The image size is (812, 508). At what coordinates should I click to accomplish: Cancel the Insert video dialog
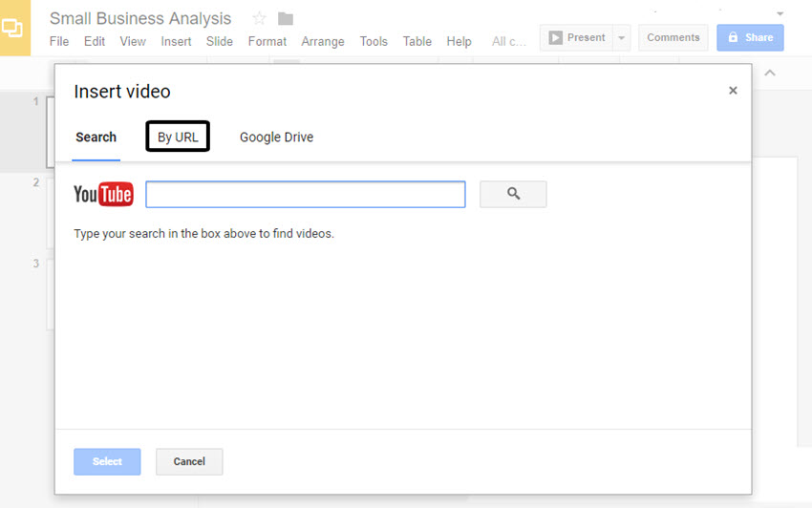tap(189, 461)
